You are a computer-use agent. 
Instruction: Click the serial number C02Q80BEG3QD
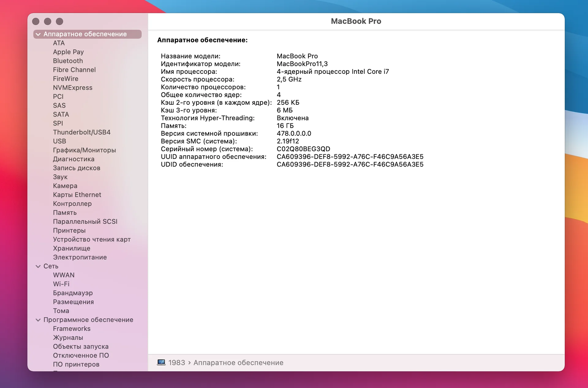point(303,149)
